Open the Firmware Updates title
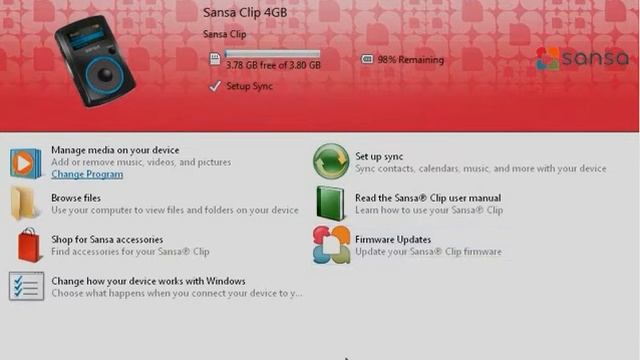The height and width of the screenshot is (360, 640). (393, 240)
